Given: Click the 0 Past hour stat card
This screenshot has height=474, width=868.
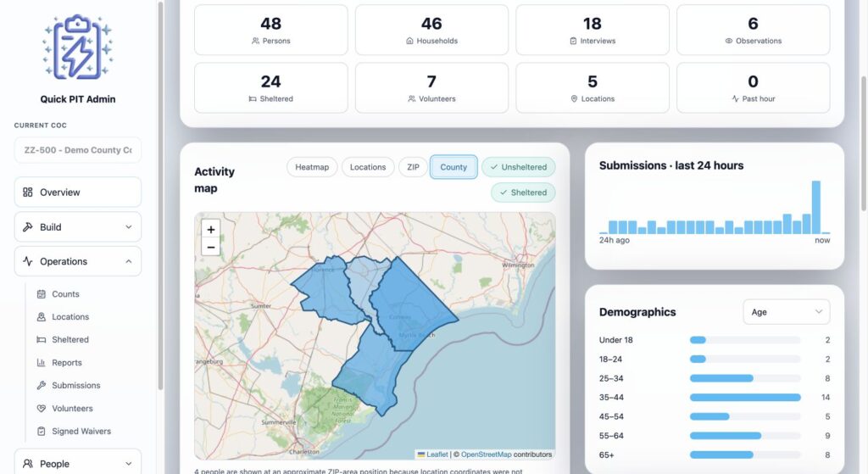Looking at the screenshot, I should click(x=754, y=88).
